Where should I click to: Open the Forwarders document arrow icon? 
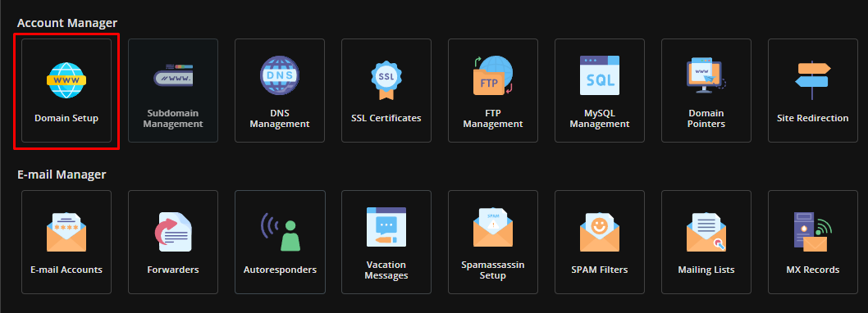pyautogui.click(x=173, y=232)
